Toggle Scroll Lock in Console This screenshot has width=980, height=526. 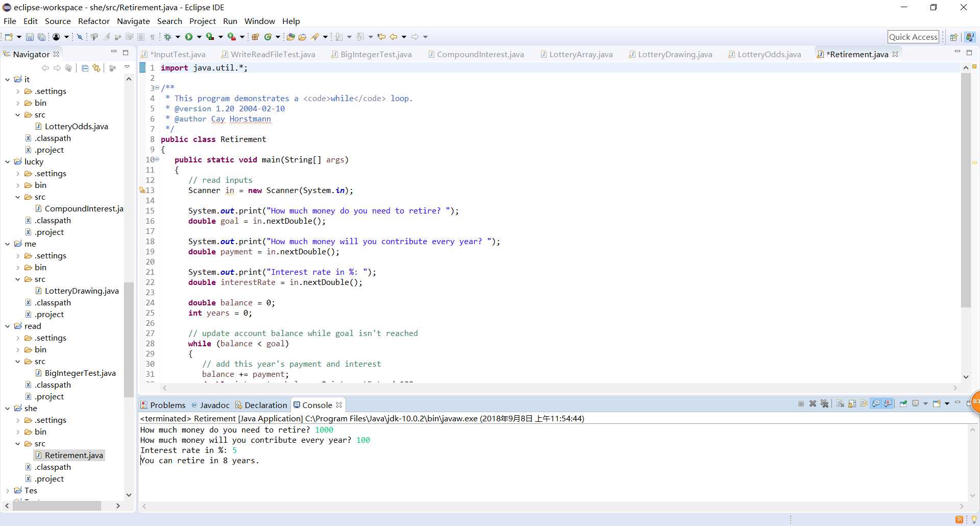point(852,403)
